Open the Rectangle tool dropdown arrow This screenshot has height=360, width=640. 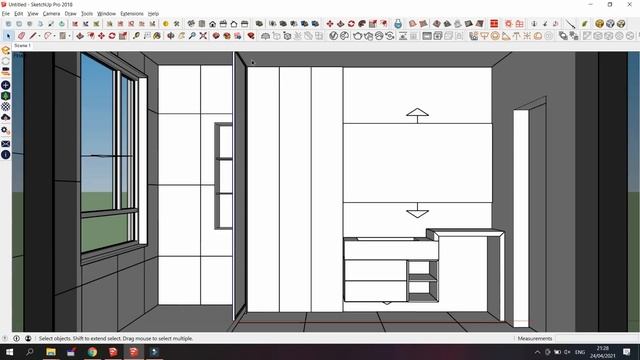coord(69,36)
